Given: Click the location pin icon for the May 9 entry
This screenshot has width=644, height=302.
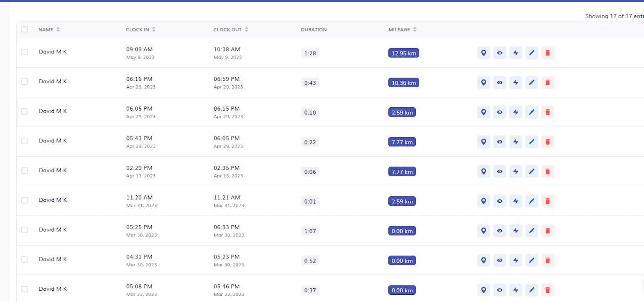Looking at the screenshot, I should (x=483, y=53).
